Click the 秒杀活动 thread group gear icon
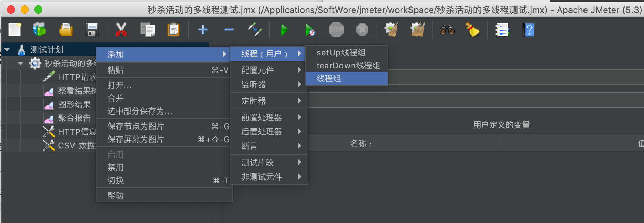The height and width of the screenshot is (223, 644). pyautogui.click(x=35, y=63)
